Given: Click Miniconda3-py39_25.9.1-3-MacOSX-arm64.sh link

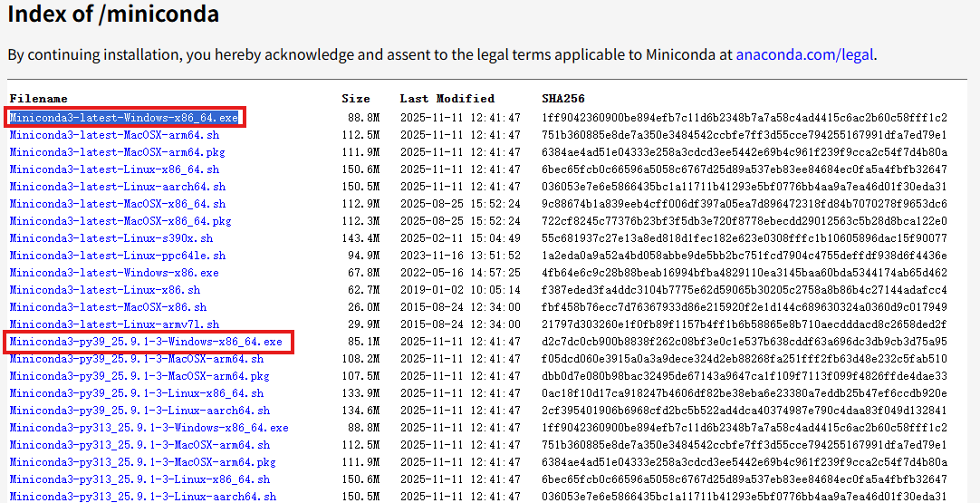Looking at the screenshot, I should click(x=137, y=359).
